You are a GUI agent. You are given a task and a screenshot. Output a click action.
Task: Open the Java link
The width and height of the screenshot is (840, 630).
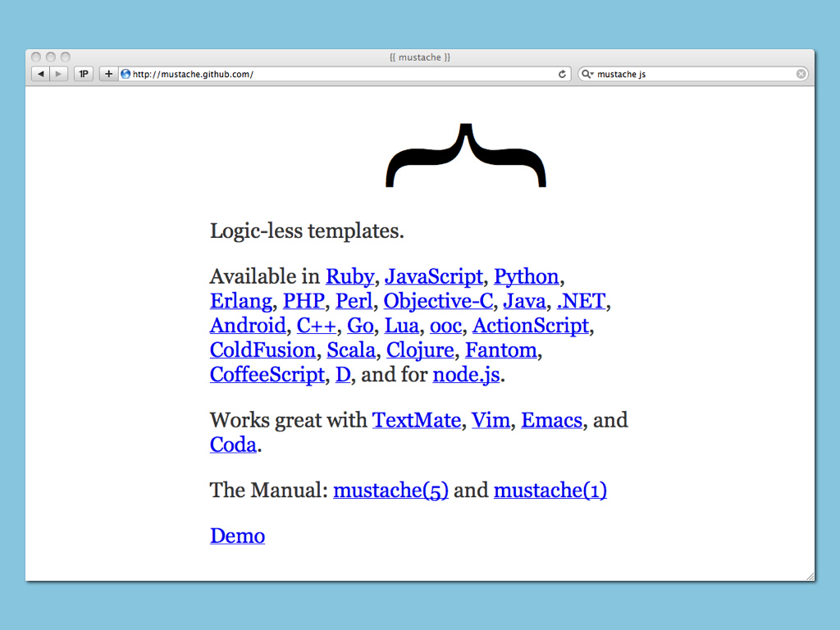tap(524, 301)
